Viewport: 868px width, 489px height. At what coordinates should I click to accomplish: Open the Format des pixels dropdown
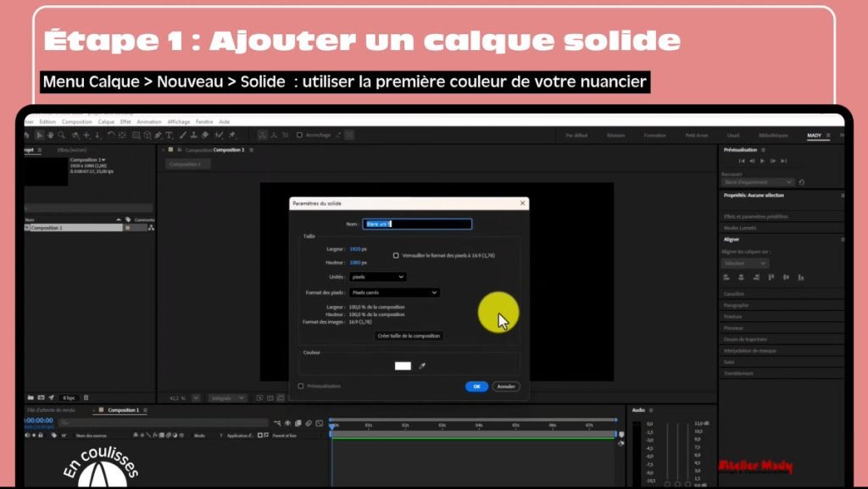point(394,292)
